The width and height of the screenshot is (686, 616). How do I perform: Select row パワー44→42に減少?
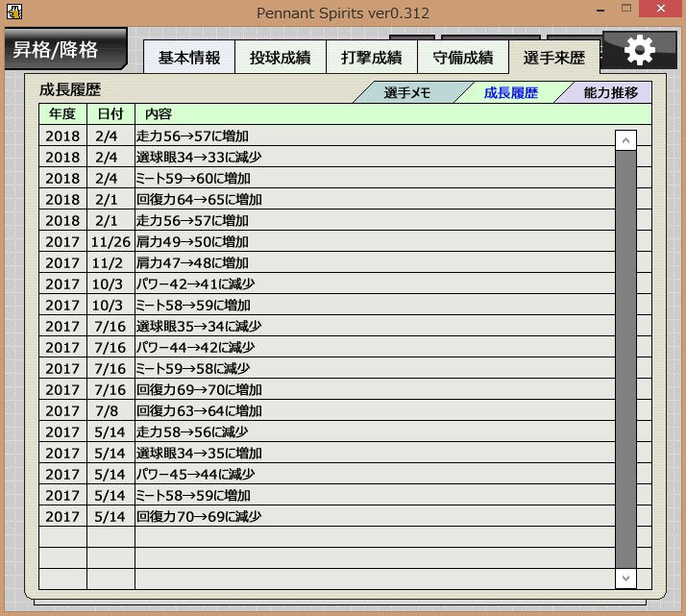tap(327, 347)
